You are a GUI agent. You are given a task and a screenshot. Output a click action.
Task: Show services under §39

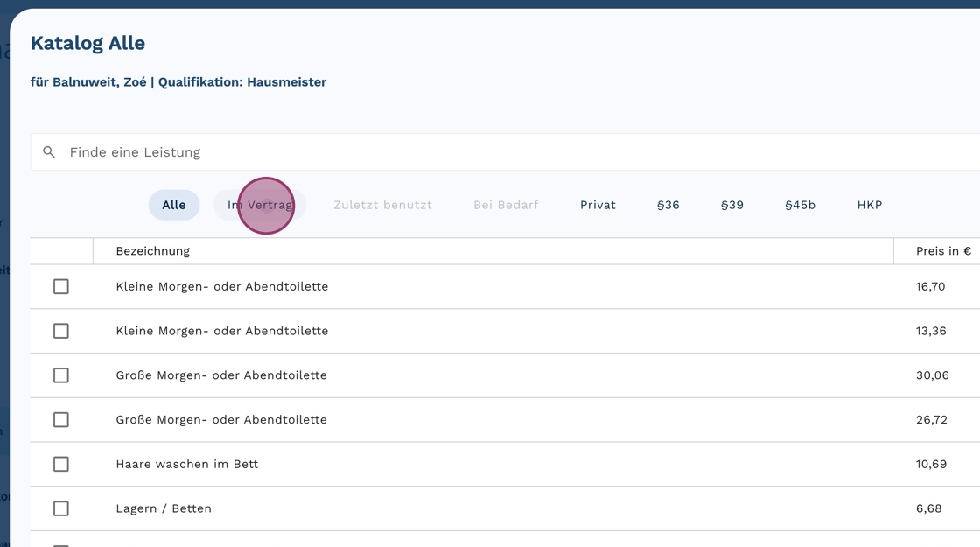click(x=732, y=205)
